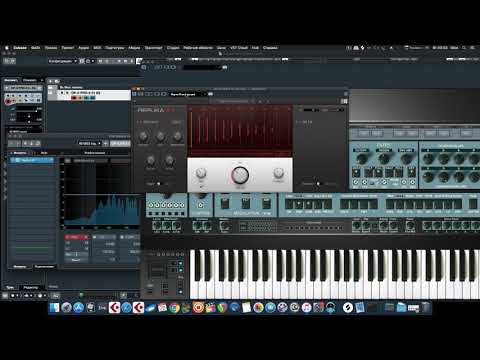Click the first button in the synth MODULATION section
480x360 pixels.
(225, 203)
